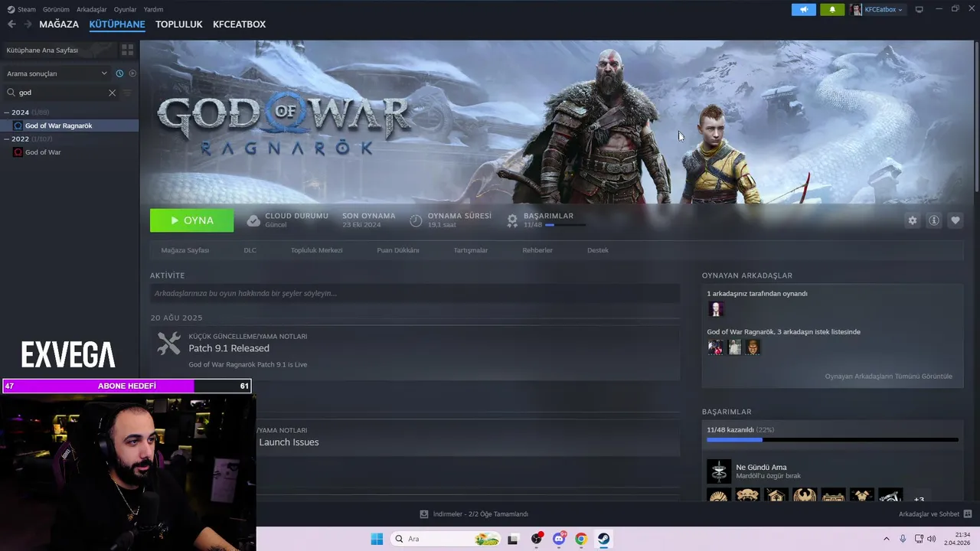980x551 pixels.
Task: Open the green notifications bell
Action: click(832, 9)
